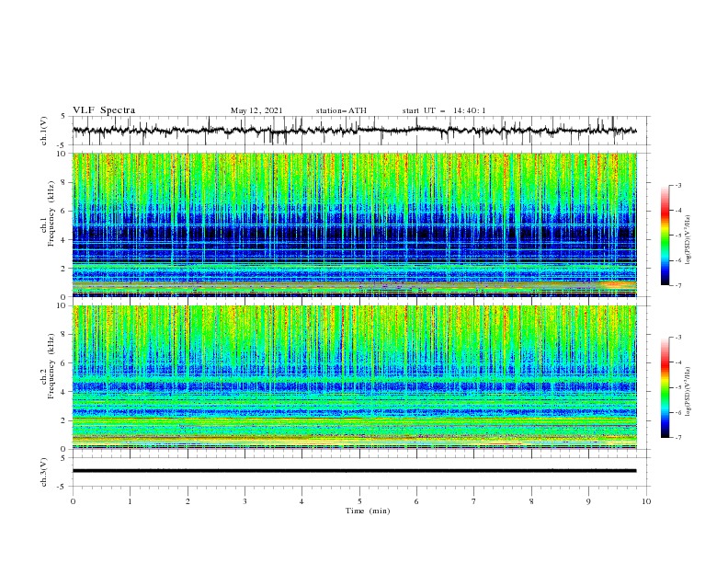Click the ch.1 'Frequency (kHz)' axis label
This screenshot has height=563, width=728.
point(51,212)
